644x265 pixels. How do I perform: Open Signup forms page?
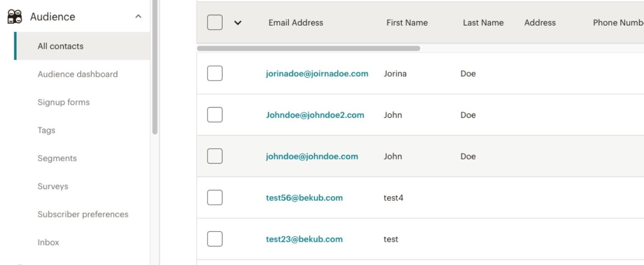[64, 102]
